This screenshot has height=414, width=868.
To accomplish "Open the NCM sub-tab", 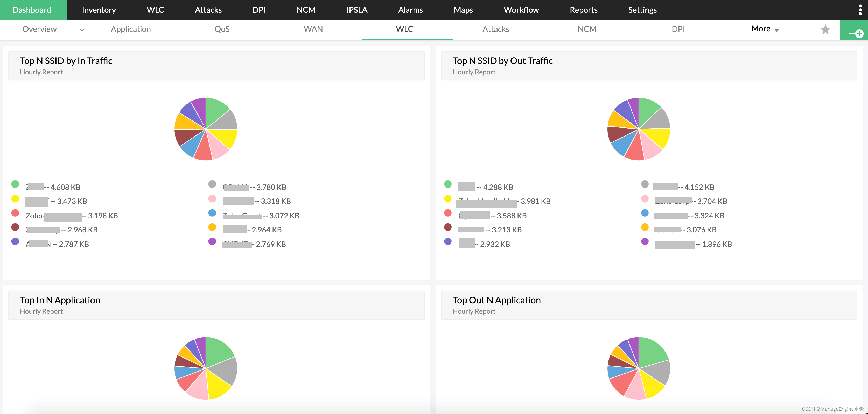I will pyautogui.click(x=587, y=29).
